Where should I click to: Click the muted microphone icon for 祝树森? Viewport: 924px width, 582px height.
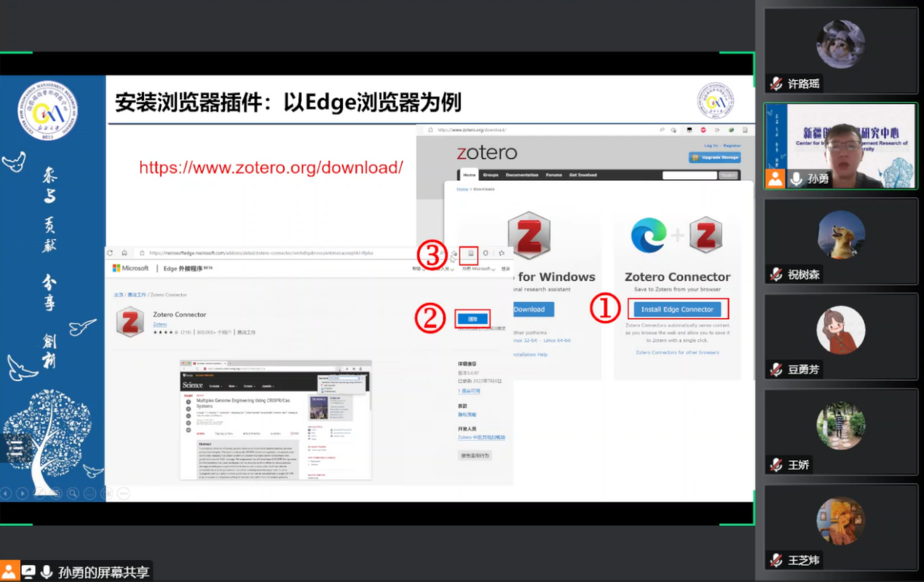click(x=777, y=274)
